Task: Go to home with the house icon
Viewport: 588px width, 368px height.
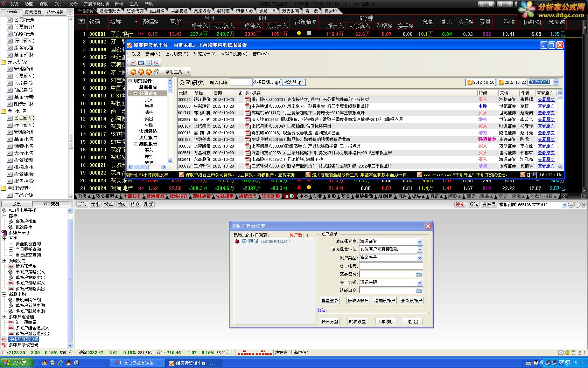Action: pos(156,71)
